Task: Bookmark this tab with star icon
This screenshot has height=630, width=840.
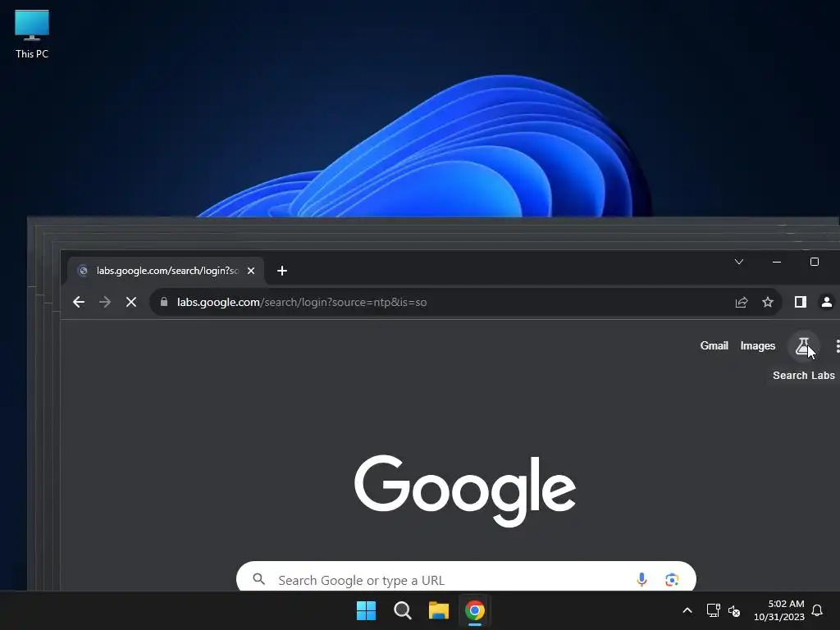Action: (x=768, y=302)
